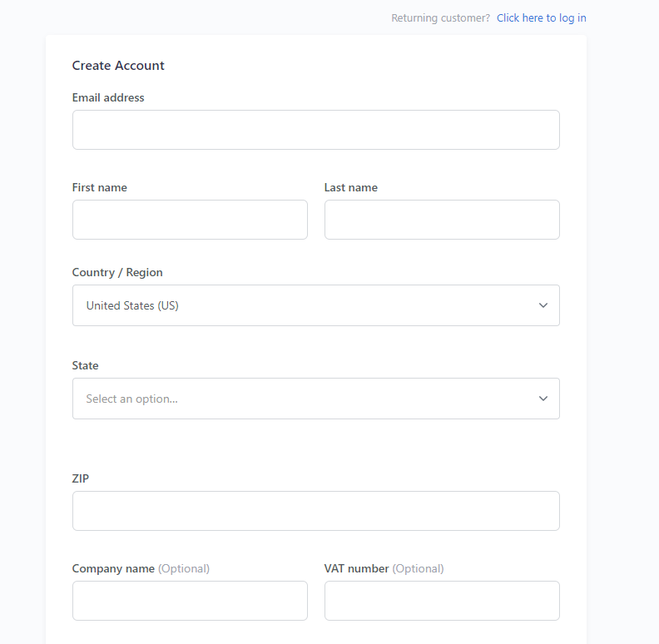The width and height of the screenshot is (659, 644).
Task: Click the 'Last name' label text
Action: (351, 187)
